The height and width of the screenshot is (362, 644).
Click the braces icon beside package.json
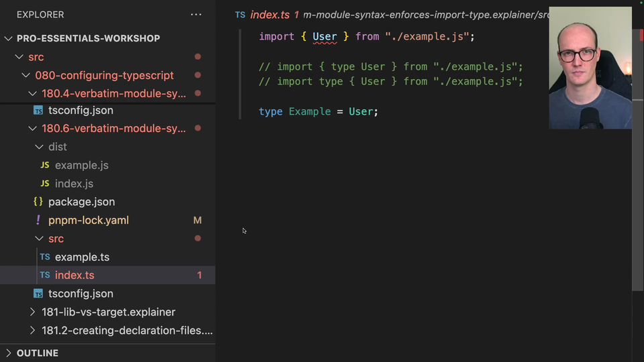[x=38, y=202]
